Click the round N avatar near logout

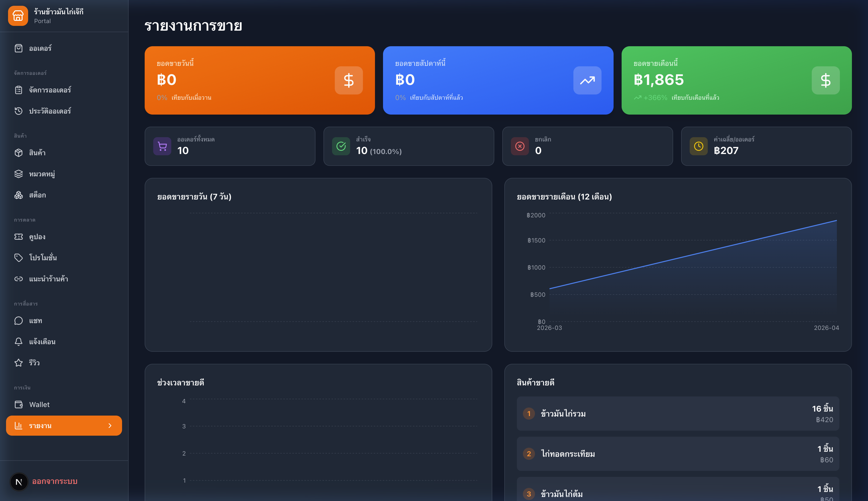click(x=19, y=482)
